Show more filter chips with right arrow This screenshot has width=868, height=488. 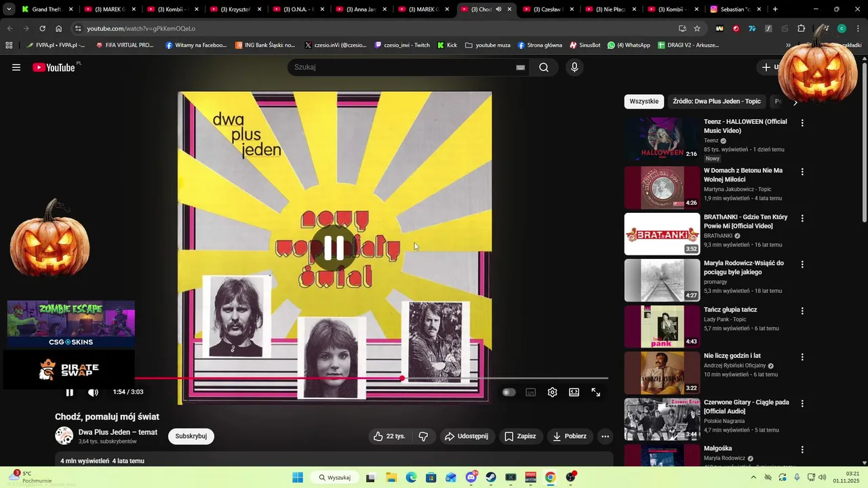[x=795, y=102]
